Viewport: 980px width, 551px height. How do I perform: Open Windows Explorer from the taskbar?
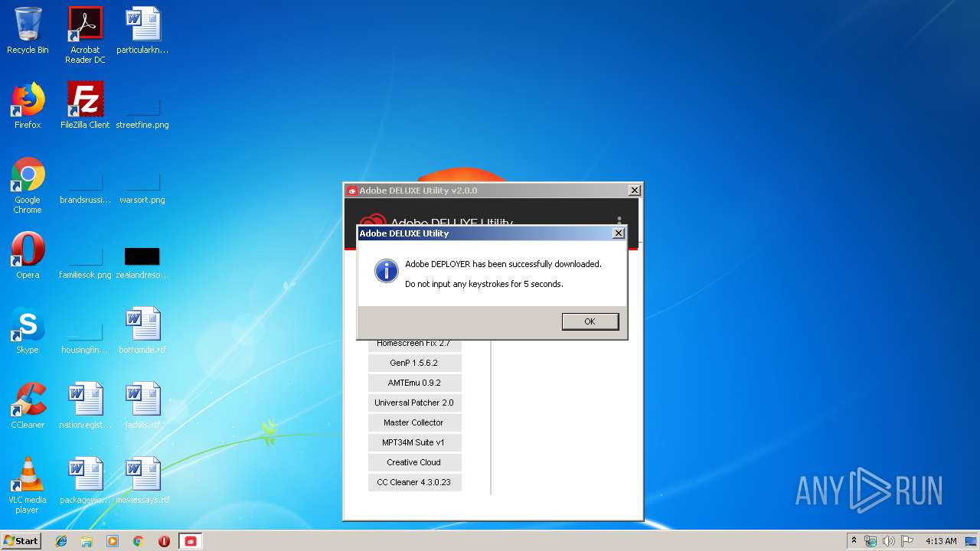87,541
